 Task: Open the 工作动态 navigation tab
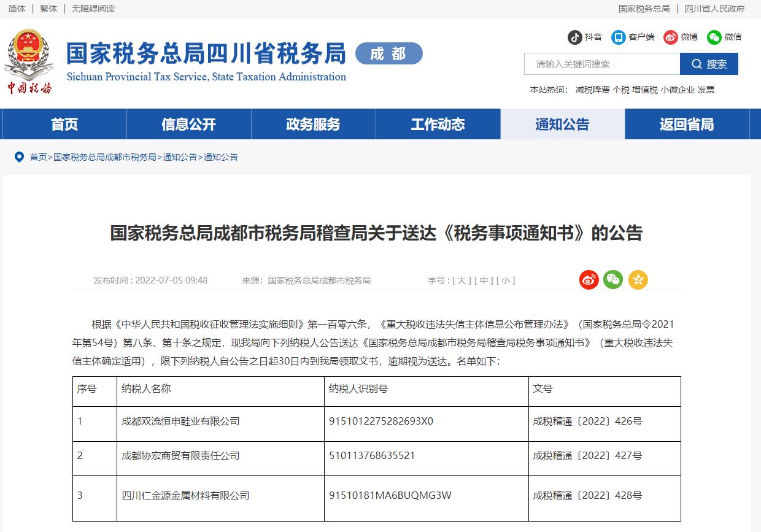click(438, 124)
